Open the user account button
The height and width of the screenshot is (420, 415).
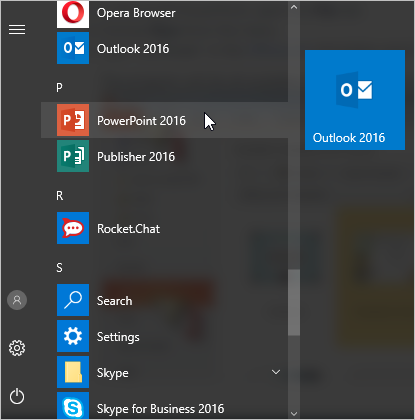[17, 300]
